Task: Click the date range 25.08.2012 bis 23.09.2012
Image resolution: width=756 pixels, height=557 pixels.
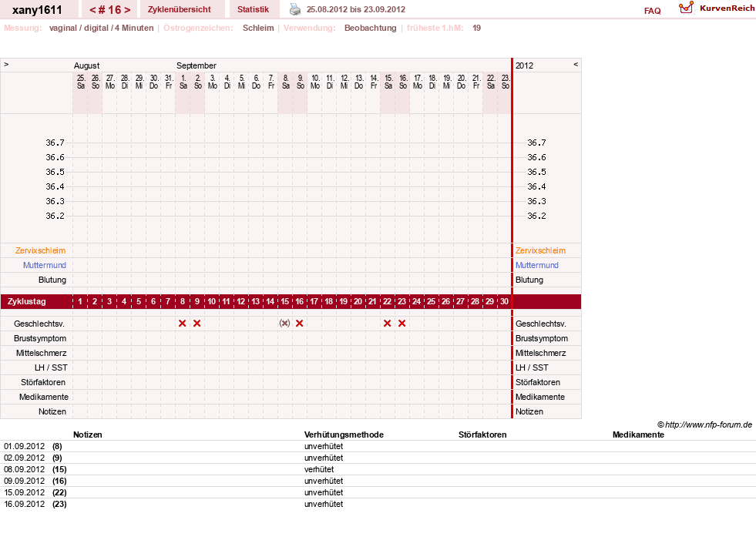Action: coord(356,9)
